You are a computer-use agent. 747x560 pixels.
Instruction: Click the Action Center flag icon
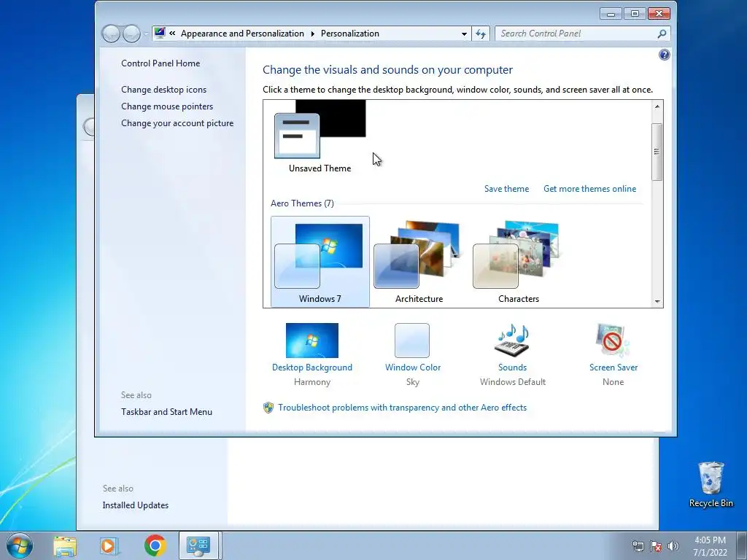[656, 546]
